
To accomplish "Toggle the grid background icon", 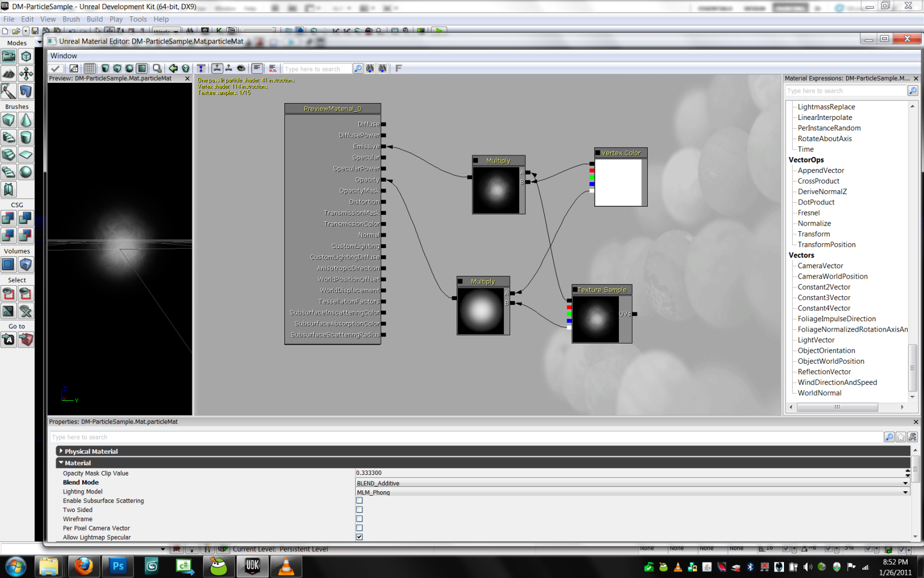I will click(x=90, y=69).
